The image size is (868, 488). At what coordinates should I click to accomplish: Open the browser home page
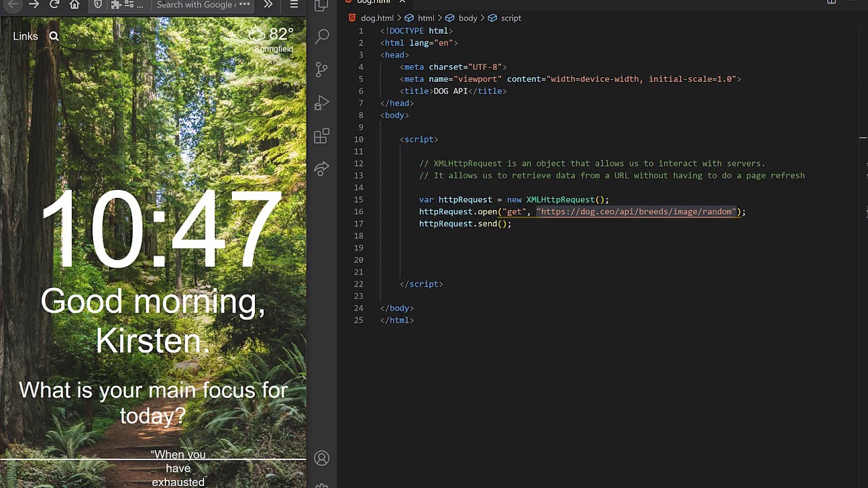[75, 5]
